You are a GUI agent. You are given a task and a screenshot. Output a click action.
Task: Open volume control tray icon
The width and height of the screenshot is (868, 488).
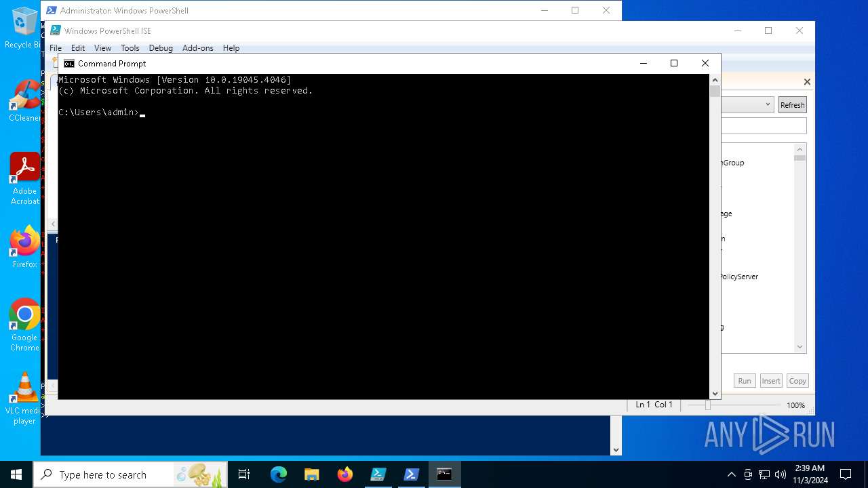[781, 474]
